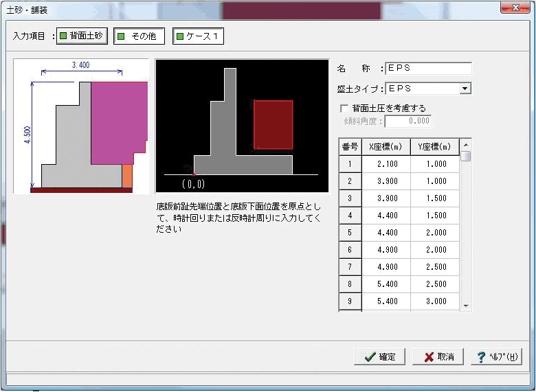Screen dimensions: 536x392
Task: Click the green checkmark icon on 確定
Action: (x=370, y=357)
